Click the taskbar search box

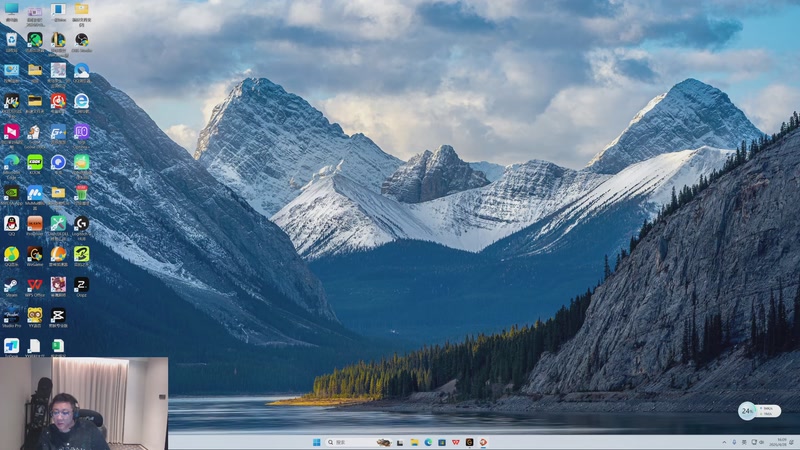click(x=359, y=442)
